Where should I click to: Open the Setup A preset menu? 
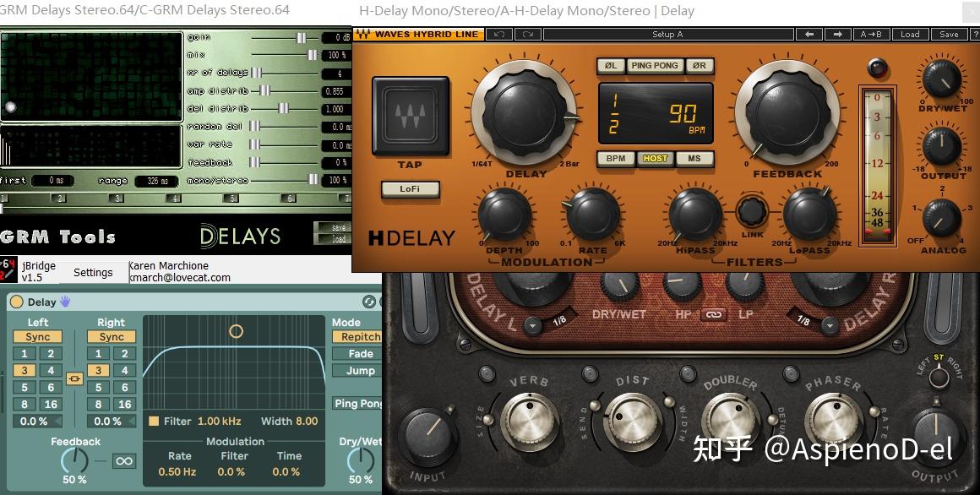click(x=667, y=35)
